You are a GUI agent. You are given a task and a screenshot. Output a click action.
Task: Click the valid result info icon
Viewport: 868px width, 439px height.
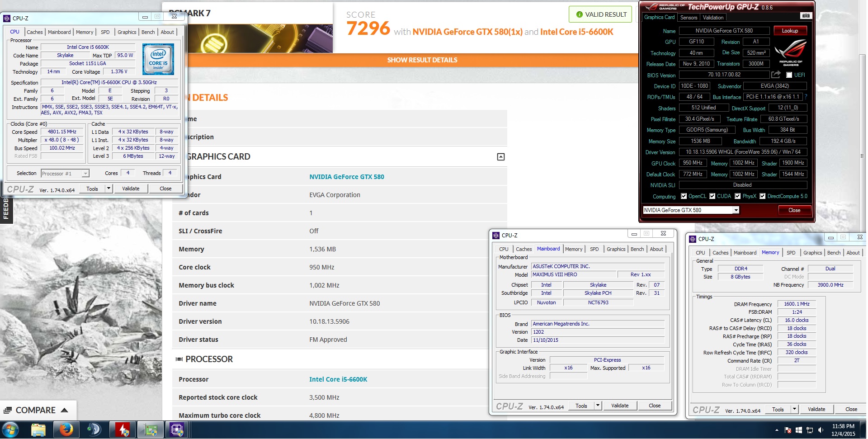579,14
